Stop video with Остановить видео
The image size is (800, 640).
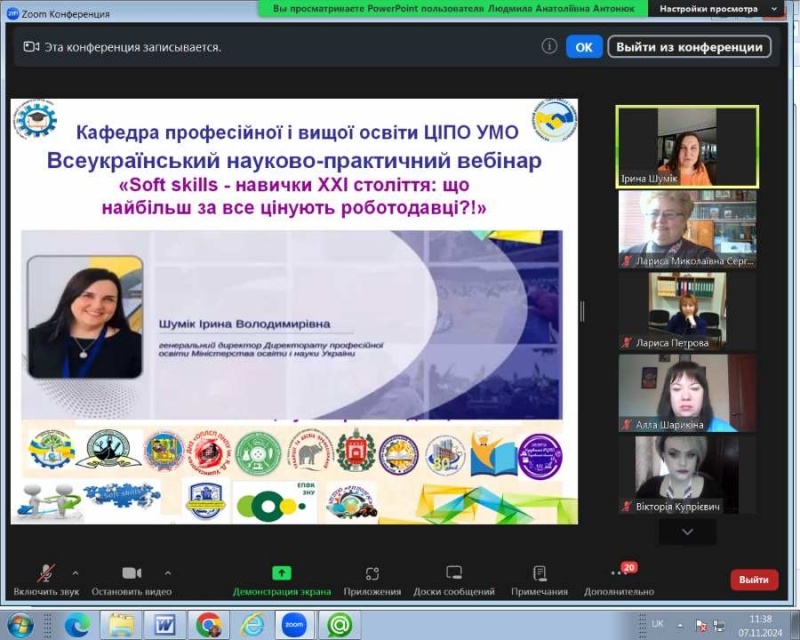[131, 573]
